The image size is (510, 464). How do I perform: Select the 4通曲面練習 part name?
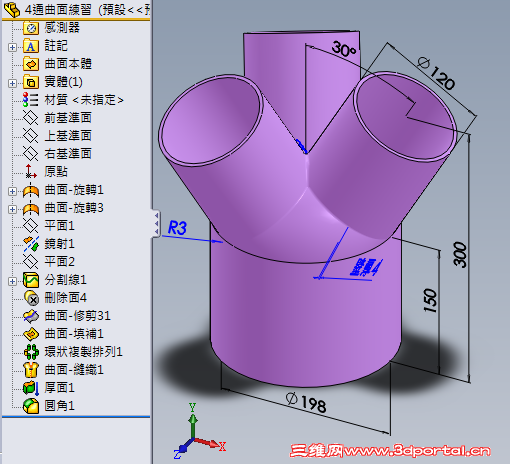(x=58, y=10)
